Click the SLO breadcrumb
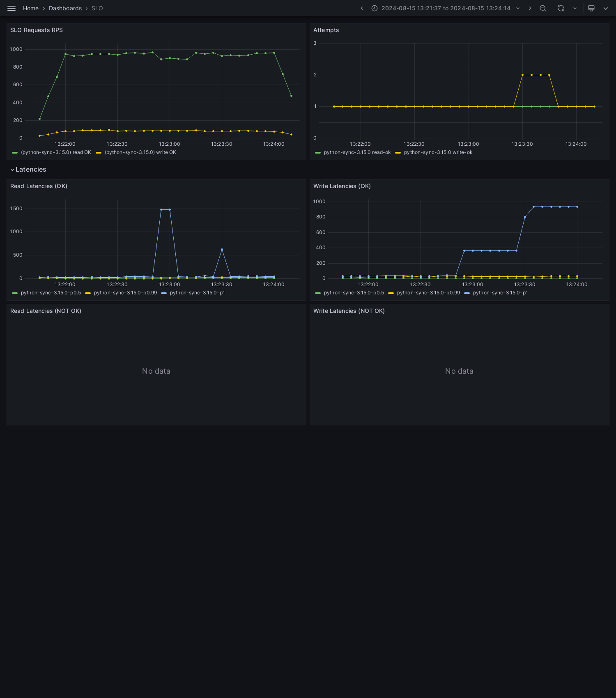 pyautogui.click(x=97, y=8)
